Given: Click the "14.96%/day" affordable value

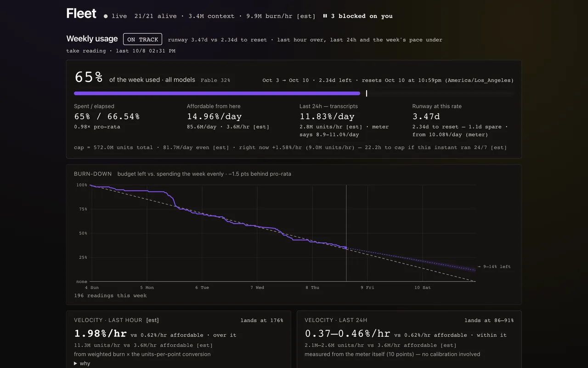Looking at the screenshot, I should pyautogui.click(x=214, y=117).
